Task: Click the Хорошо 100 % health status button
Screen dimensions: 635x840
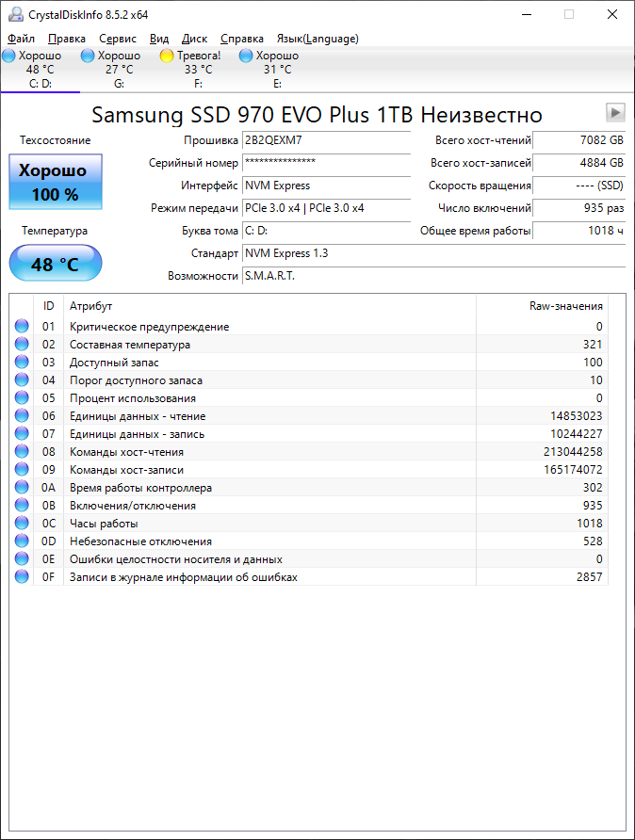Action: pyautogui.click(x=56, y=182)
